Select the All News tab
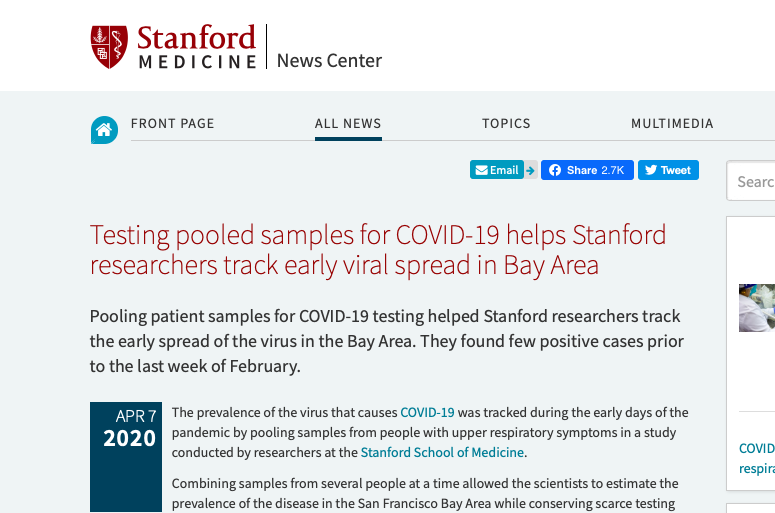 tap(348, 124)
